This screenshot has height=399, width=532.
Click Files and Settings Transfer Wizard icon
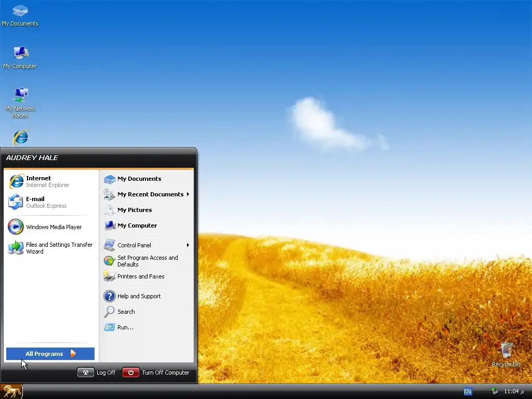tap(16, 248)
